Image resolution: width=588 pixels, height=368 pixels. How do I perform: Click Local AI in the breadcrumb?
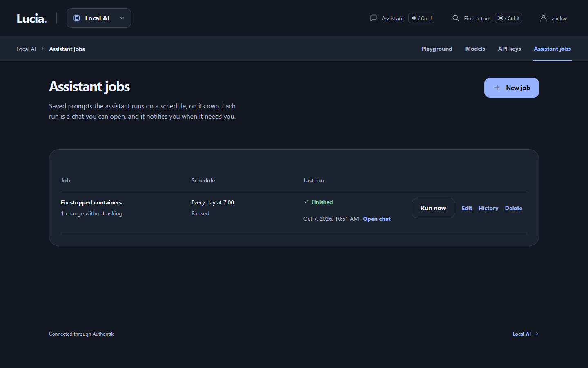tap(26, 49)
